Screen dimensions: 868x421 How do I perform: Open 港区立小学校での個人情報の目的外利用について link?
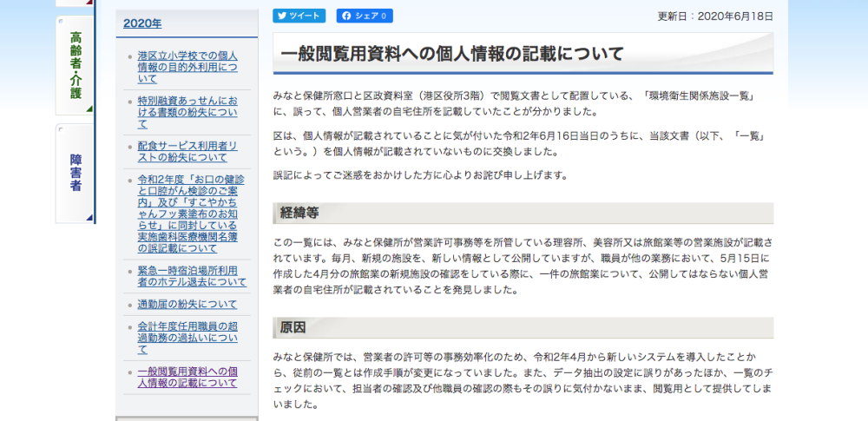click(x=187, y=67)
